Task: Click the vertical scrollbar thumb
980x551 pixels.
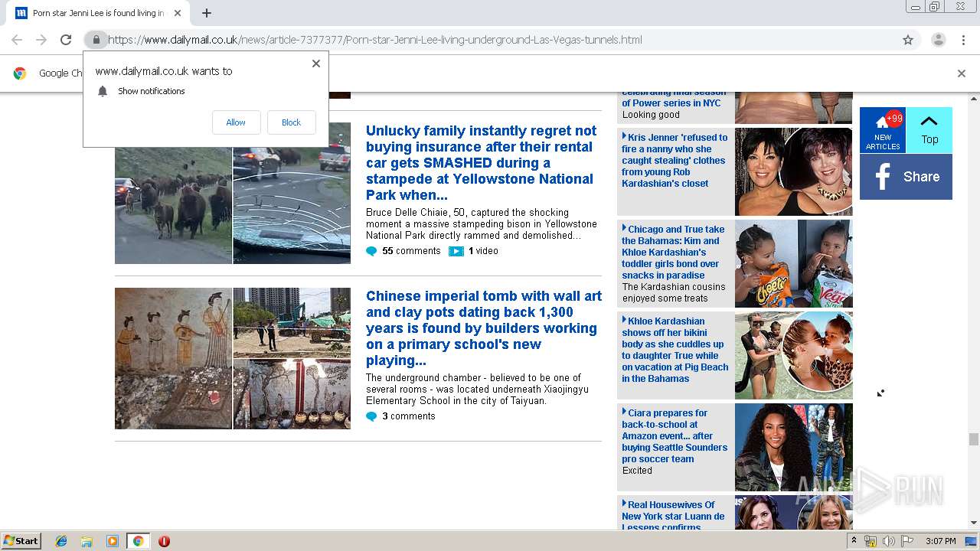Action: pos(973,439)
